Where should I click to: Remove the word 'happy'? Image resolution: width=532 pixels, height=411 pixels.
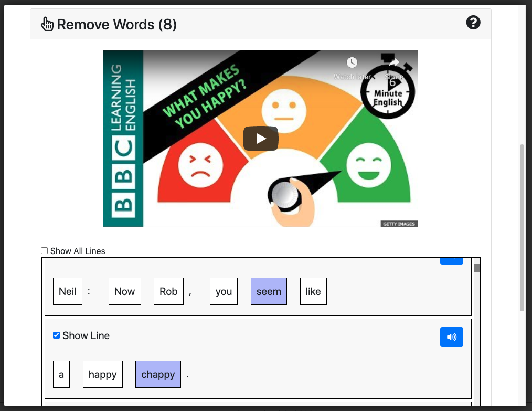[103, 374]
